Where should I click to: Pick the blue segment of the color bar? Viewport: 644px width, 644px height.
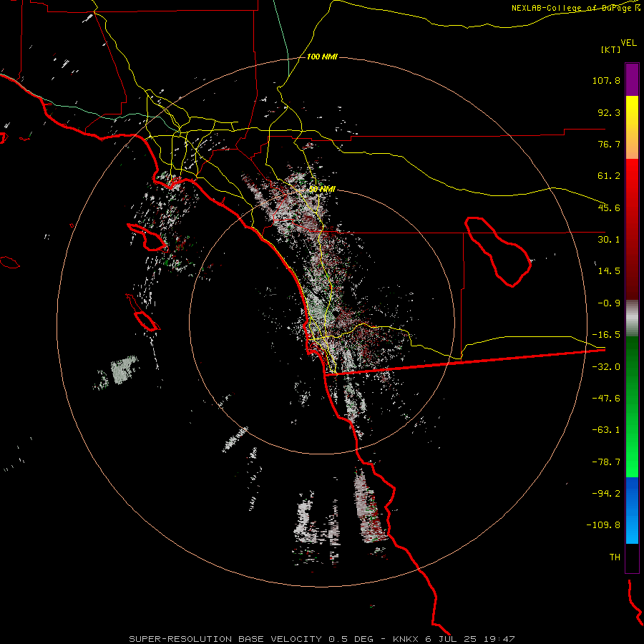point(632,510)
